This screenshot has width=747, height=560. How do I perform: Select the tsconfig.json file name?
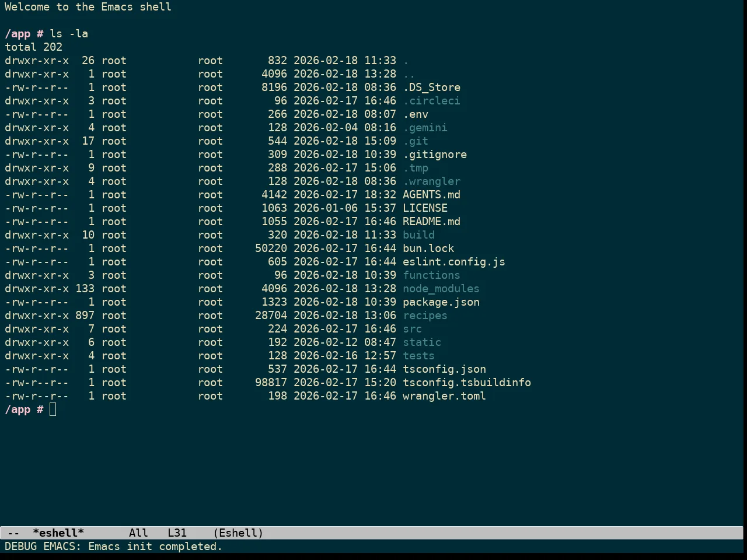[x=444, y=369]
